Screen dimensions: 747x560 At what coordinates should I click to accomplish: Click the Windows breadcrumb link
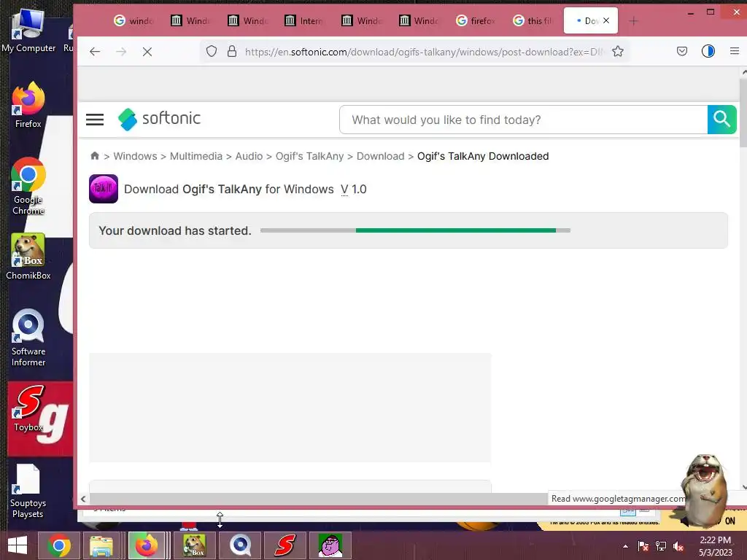(135, 156)
